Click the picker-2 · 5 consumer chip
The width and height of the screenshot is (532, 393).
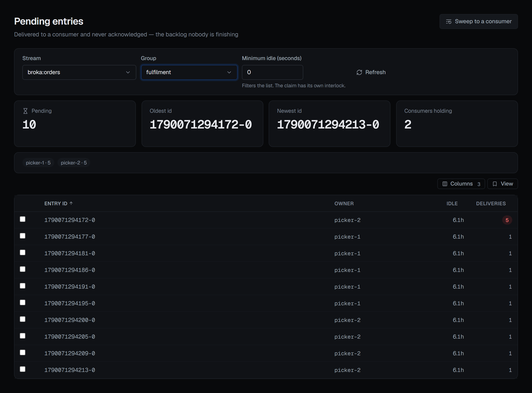pos(74,163)
